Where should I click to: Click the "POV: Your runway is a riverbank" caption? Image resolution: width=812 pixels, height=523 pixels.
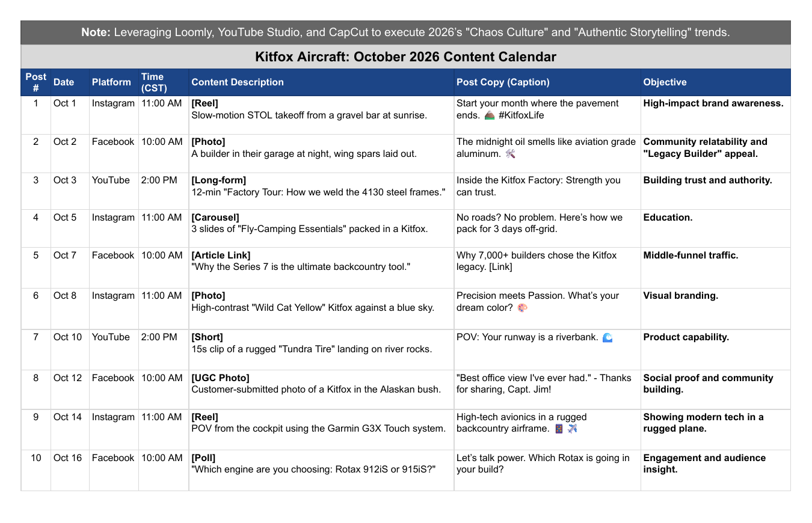coord(547,349)
